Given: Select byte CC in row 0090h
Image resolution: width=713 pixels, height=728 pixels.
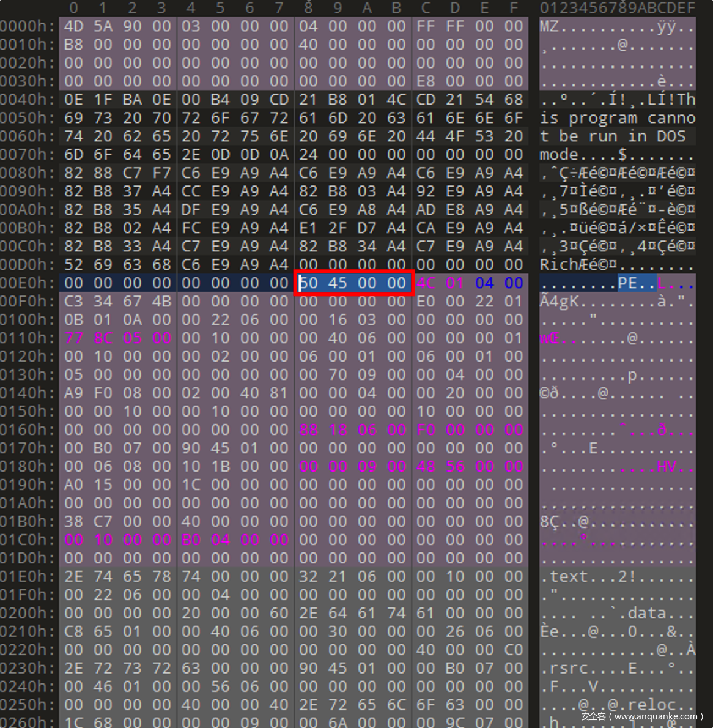Looking at the screenshot, I should [191, 191].
